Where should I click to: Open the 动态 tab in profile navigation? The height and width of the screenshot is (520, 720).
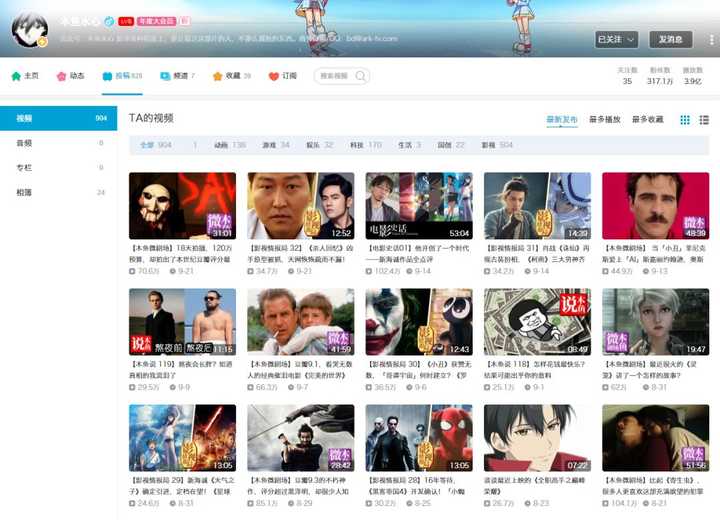coord(70,76)
